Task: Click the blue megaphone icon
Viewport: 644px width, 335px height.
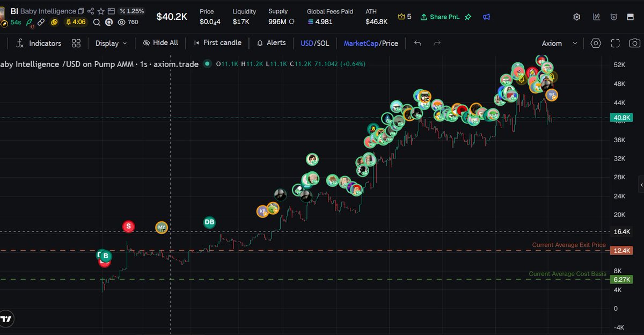Action: tap(486, 17)
